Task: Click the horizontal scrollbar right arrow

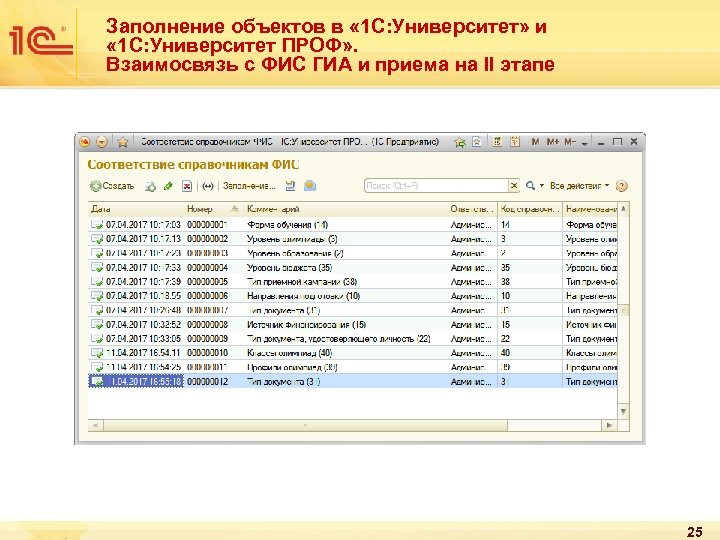Action: pyautogui.click(x=609, y=425)
